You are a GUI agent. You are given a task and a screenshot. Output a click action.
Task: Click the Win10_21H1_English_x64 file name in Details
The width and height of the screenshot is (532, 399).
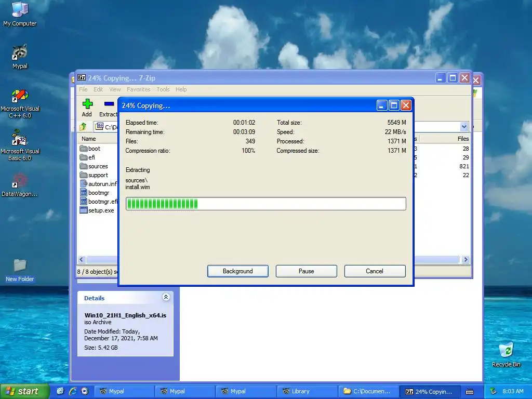click(125, 315)
